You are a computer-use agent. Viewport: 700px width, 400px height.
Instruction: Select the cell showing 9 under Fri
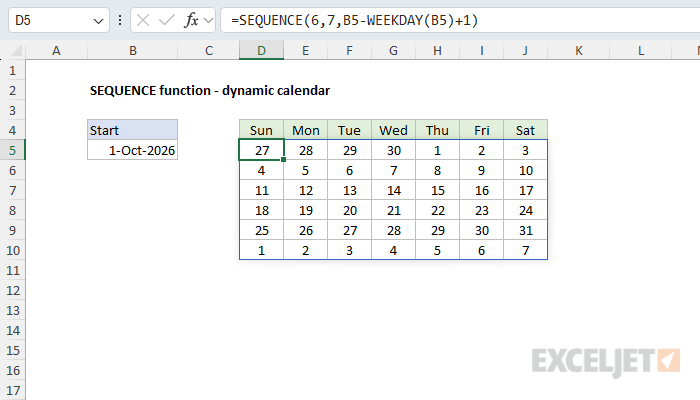tap(482, 171)
